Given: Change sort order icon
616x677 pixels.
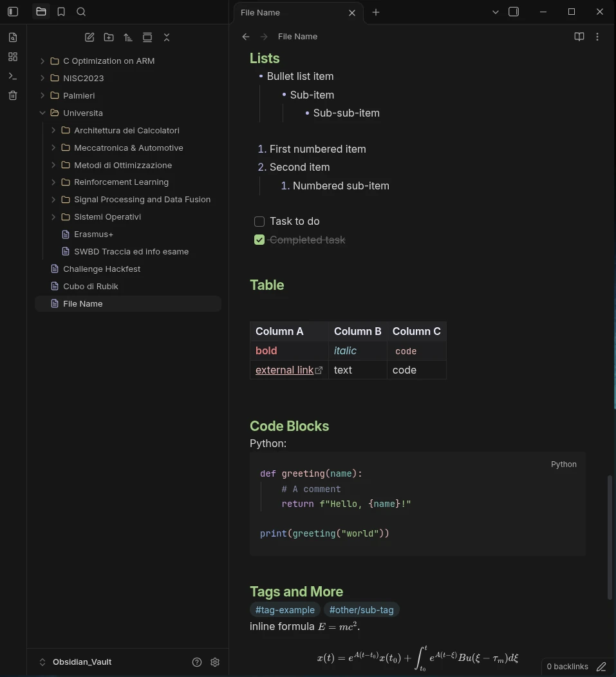Looking at the screenshot, I should tap(128, 37).
